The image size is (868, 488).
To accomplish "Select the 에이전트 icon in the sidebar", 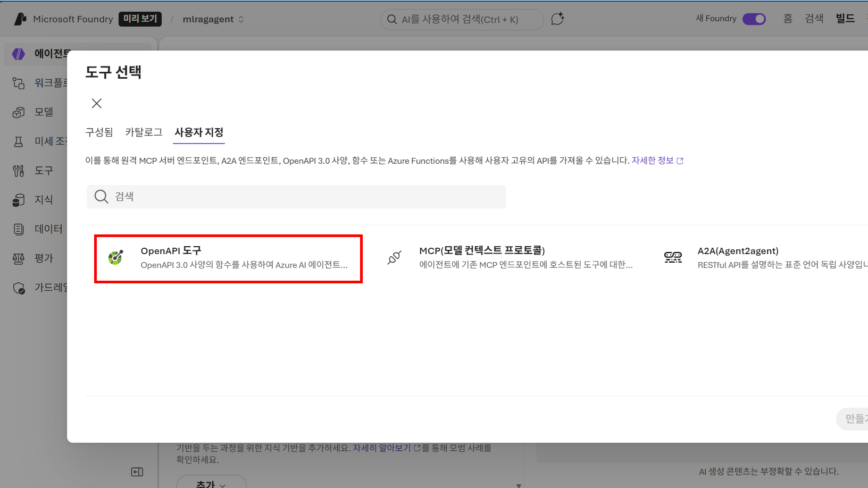I will pyautogui.click(x=18, y=54).
